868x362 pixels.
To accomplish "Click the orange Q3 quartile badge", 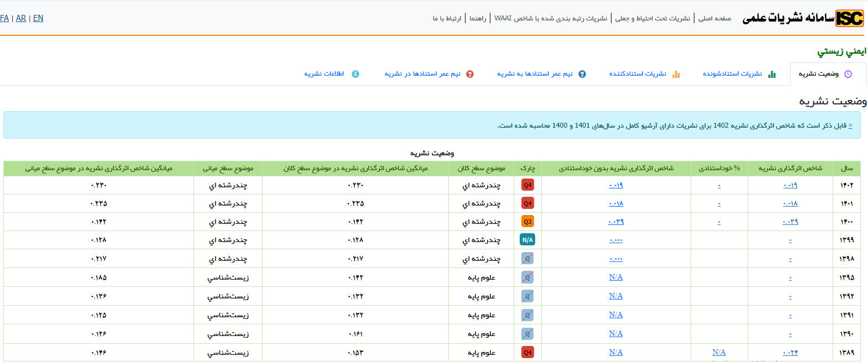I will 527,222.
